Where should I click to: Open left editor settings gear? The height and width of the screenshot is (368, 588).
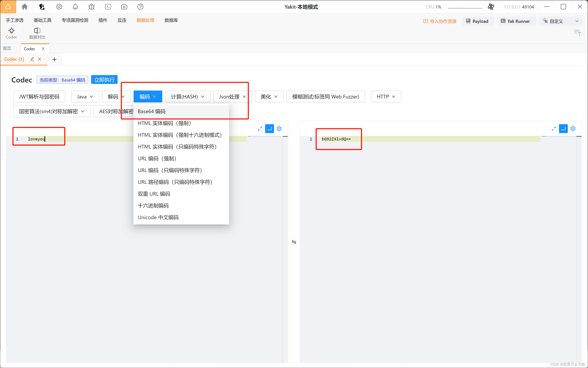click(279, 128)
